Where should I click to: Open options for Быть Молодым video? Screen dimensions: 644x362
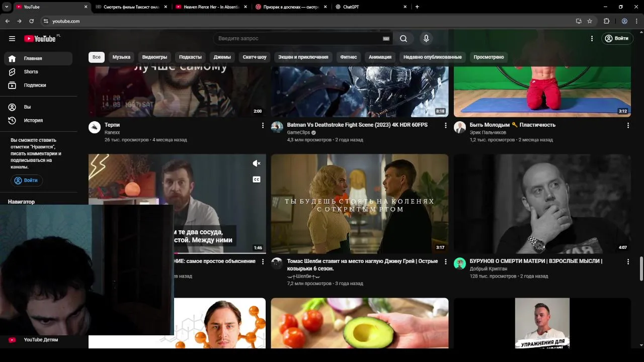628,125
